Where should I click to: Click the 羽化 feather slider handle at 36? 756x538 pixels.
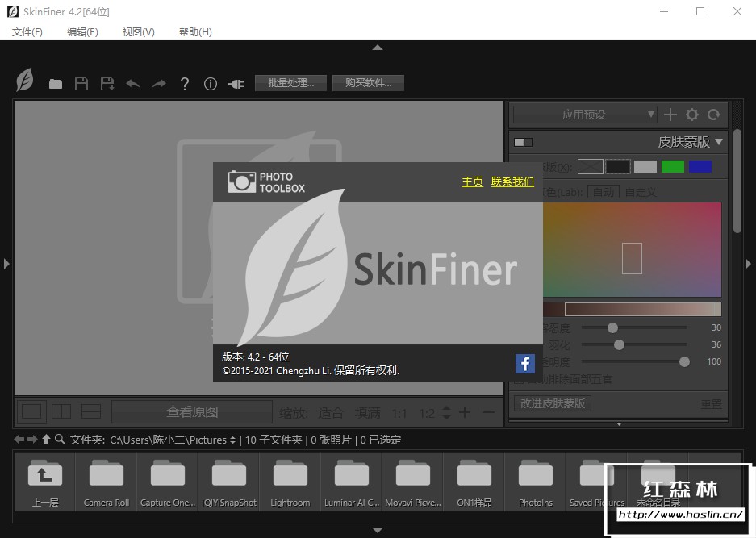619,344
